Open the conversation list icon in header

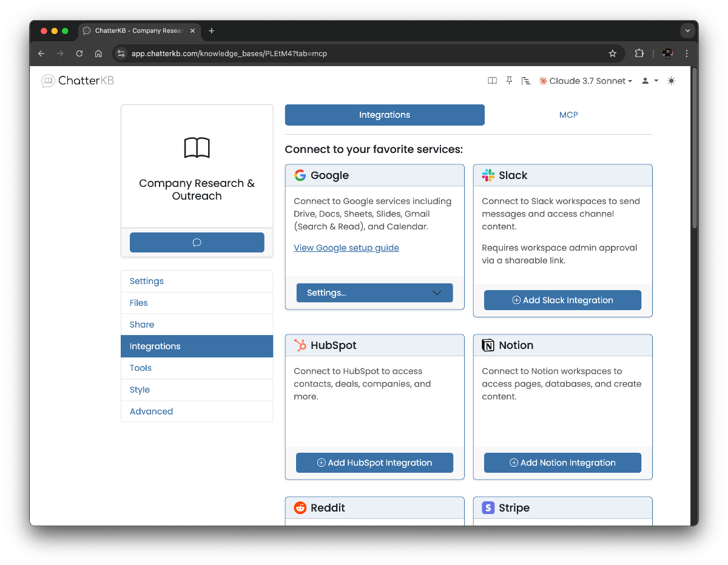526,81
